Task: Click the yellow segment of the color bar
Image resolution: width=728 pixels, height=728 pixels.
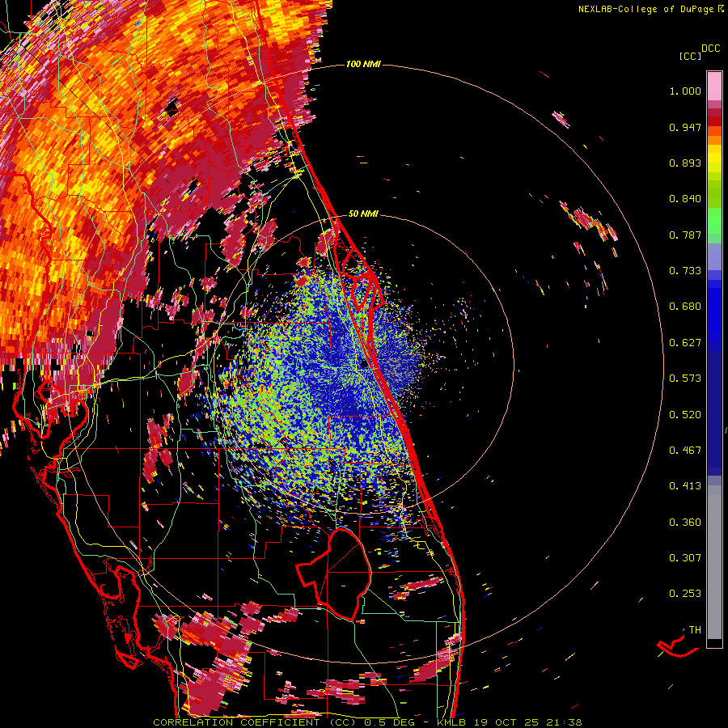Action: [x=714, y=159]
